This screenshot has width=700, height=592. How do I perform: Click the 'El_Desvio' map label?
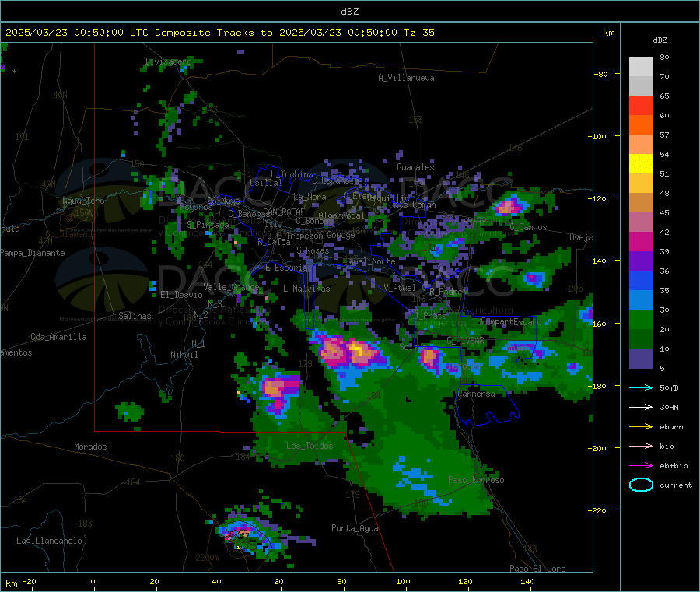click(x=181, y=295)
